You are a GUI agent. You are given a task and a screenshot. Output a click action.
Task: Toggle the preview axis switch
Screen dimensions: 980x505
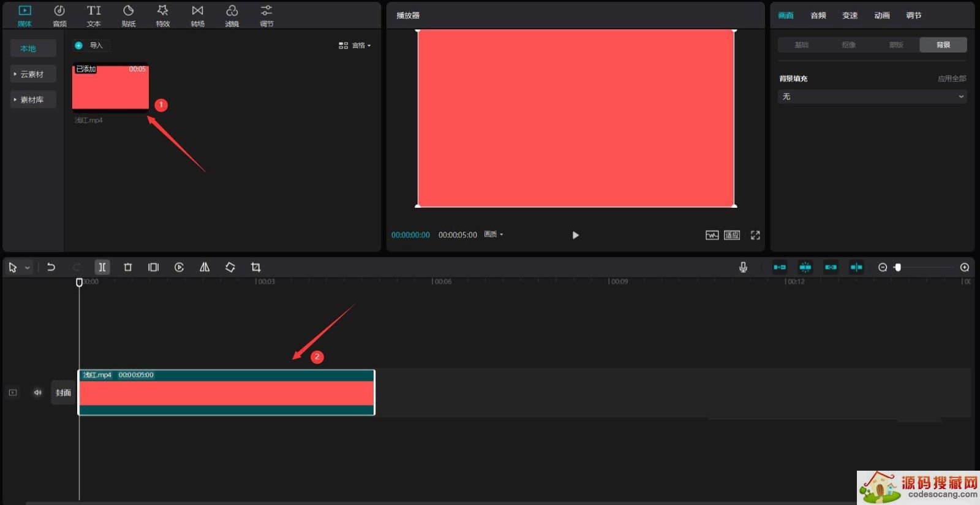click(856, 267)
